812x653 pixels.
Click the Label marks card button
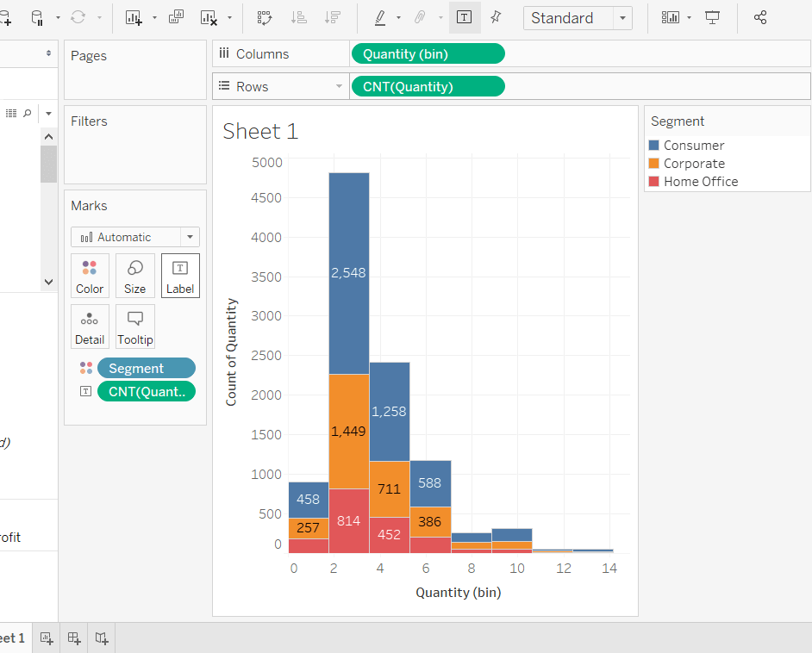(x=180, y=276)
